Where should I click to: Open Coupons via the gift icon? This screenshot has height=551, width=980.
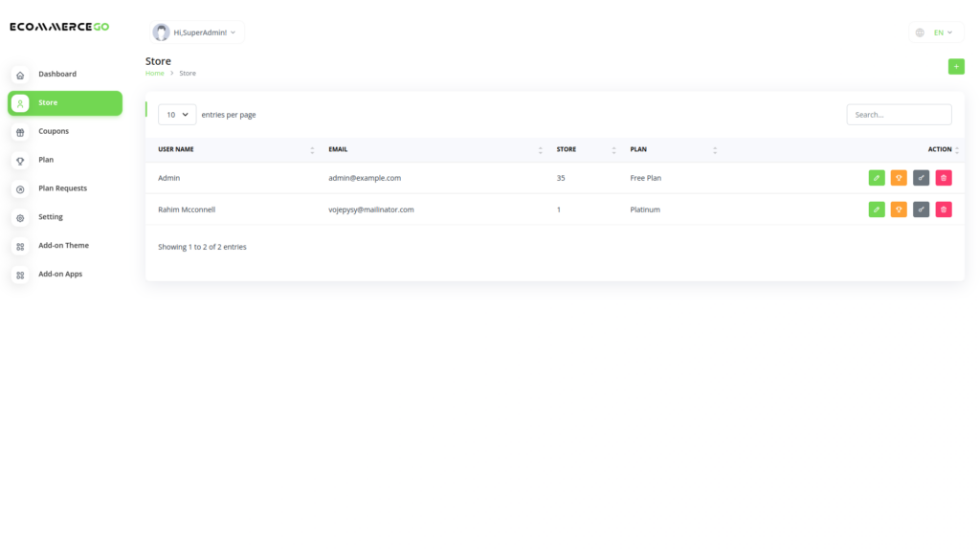point(20,131)
